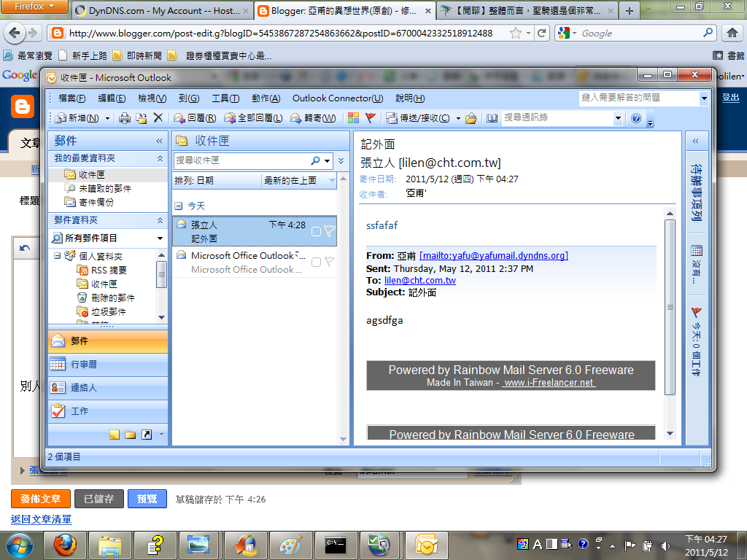
Task: Open dropdown arrow next to Send/Receive
Action: pos(458,118)
